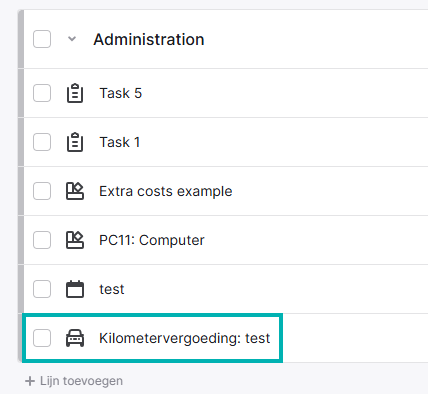Open the Extra costs example line
Screen dimensions: 428x394
tap(166, 191)
